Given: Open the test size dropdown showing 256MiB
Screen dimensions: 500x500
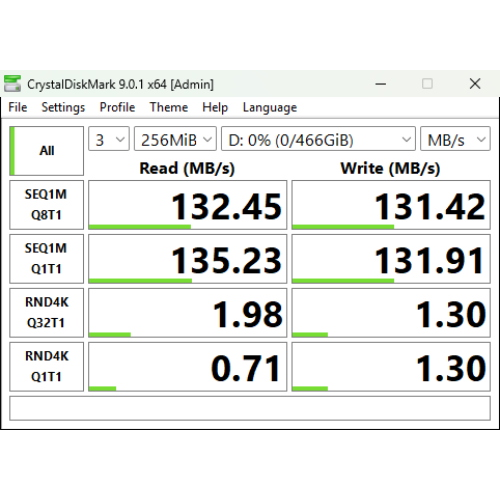Looking at the screenshot, I should point(175,139).
